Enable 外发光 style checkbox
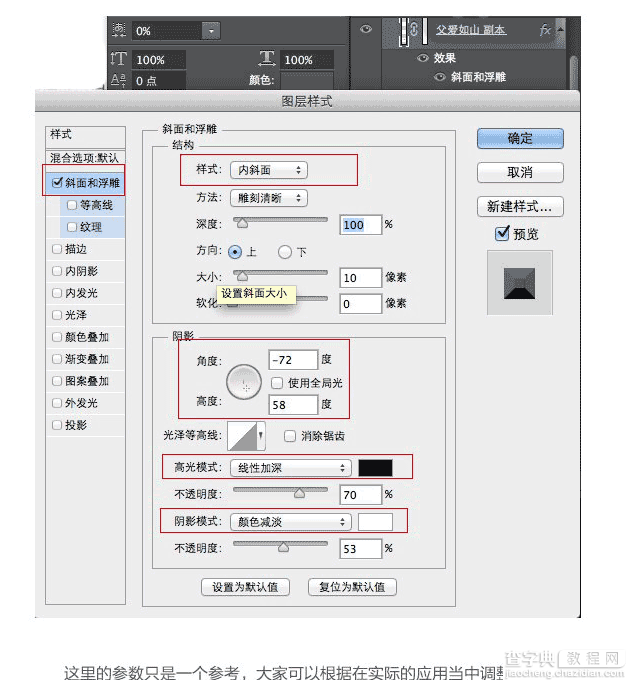The height and width of the screenshot is (680, 637). (x=57, y=403)
